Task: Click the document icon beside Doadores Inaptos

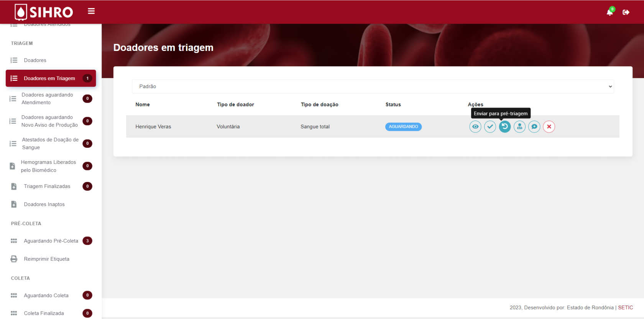Action: coord(14,204)
